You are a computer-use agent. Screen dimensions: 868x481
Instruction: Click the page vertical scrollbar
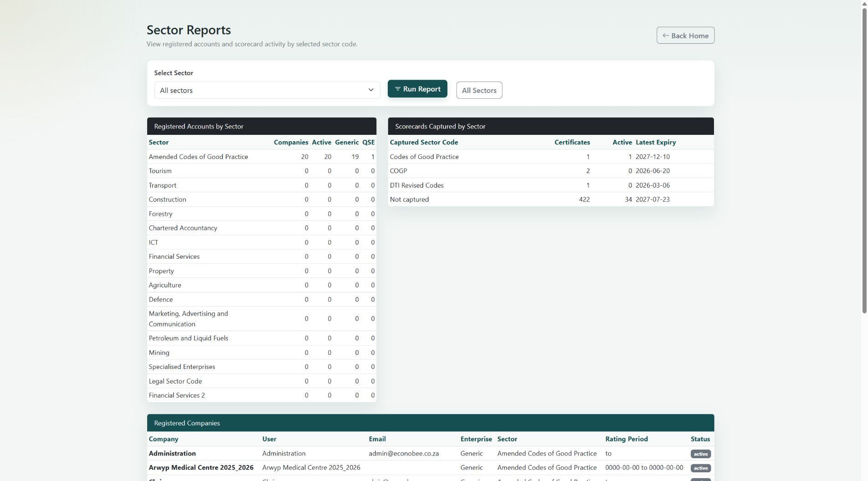864,160
